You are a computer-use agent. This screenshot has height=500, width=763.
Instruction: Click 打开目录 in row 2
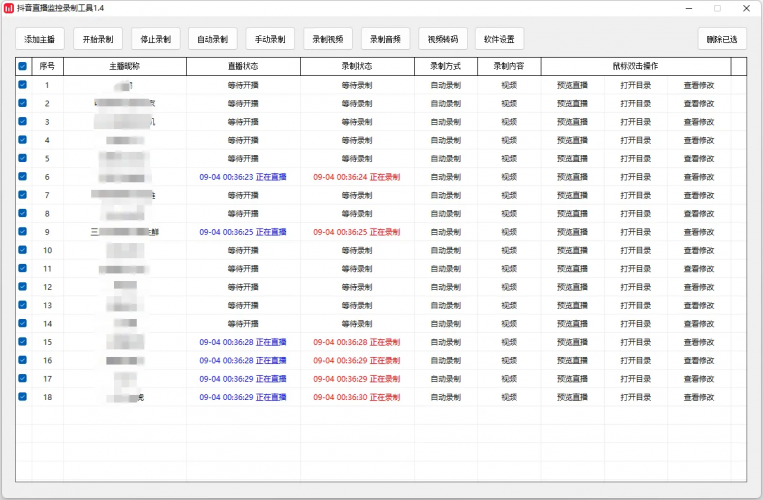click(x=636, y=104)
